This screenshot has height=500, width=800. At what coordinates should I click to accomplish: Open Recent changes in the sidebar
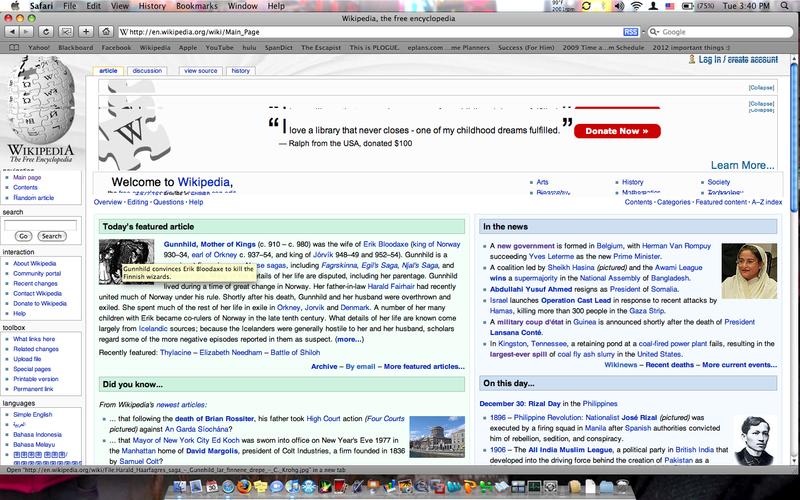35,283
